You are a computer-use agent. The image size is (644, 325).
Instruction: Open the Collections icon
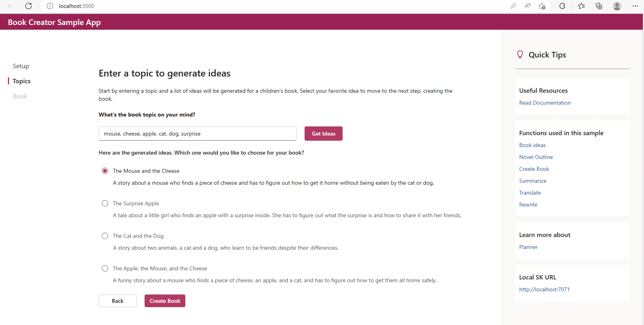point(599,6)
